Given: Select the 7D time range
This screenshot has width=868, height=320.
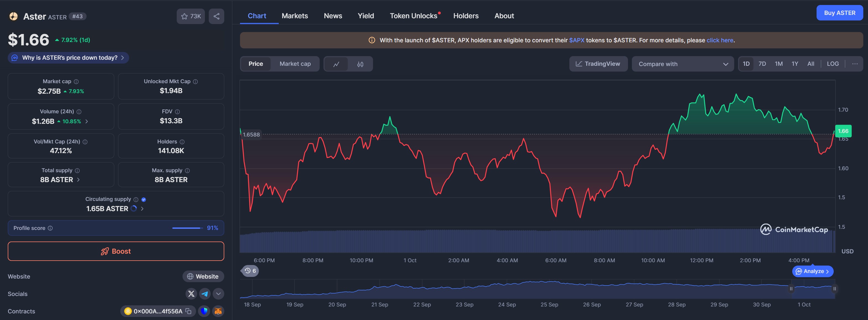Looking at the screenshot, I should pyautogui.click(x=762, y=64).
